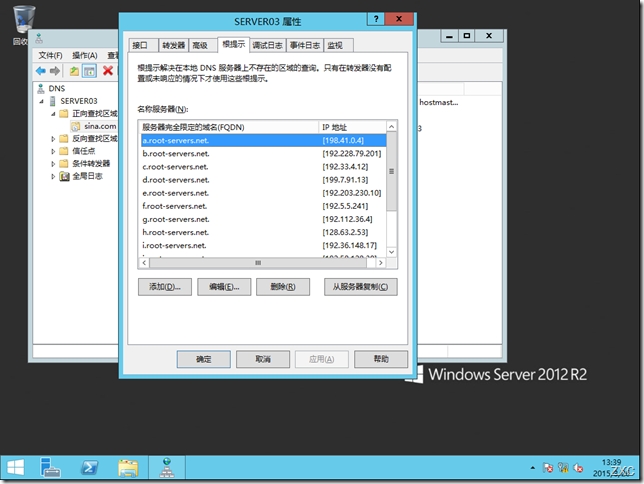
Task: Switch to the 转发器 tab
Action: coord(173,45)
